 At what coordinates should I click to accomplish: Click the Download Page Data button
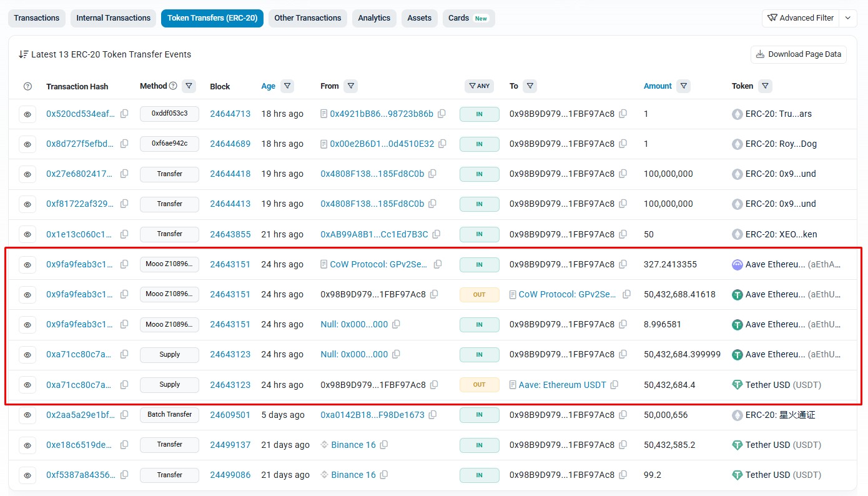point(799,54)
